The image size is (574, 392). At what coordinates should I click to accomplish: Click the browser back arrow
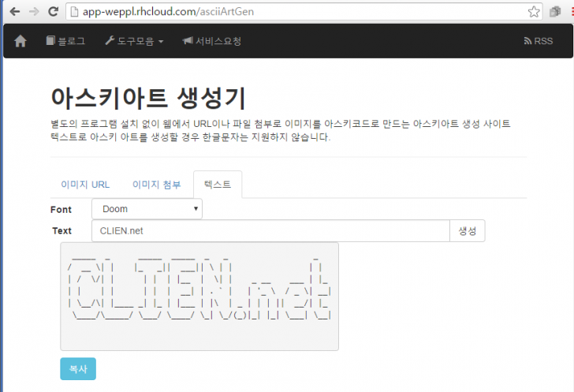tap(13, 12)
